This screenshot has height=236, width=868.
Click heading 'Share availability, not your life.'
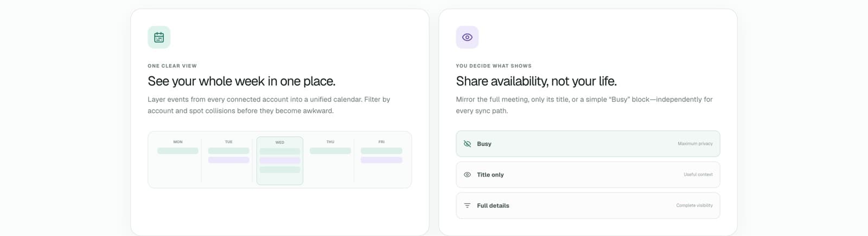(x=536, y=81)
